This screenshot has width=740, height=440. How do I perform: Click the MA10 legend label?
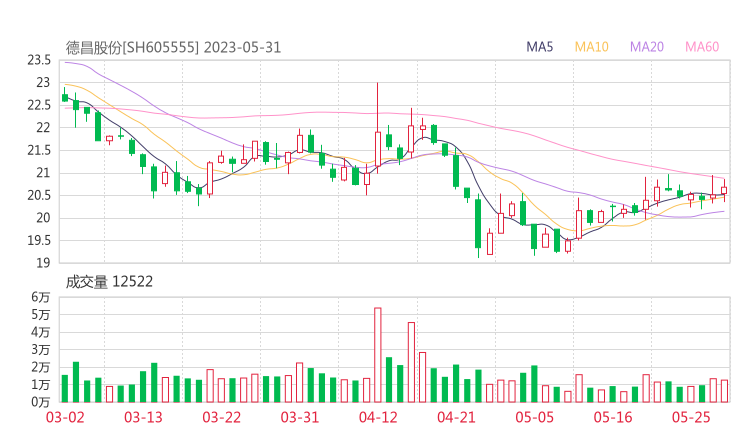tap(591, 47)
